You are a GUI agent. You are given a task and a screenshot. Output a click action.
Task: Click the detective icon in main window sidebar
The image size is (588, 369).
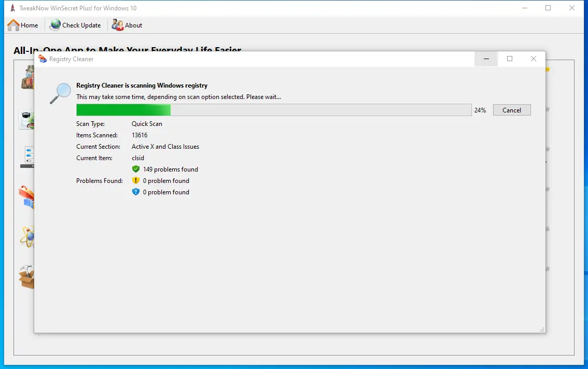[x=28, y=77]
